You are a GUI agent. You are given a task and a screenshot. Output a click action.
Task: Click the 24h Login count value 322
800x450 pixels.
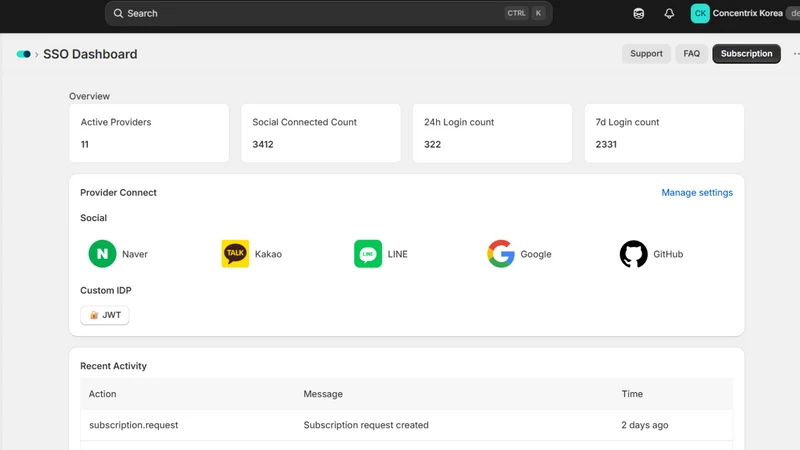point(432,144)
